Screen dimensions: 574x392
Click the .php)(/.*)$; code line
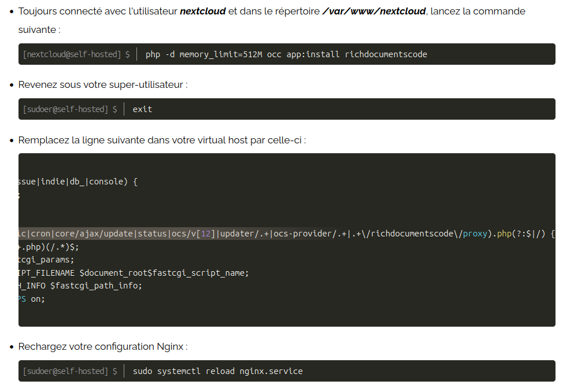click(x=49, y=247)
